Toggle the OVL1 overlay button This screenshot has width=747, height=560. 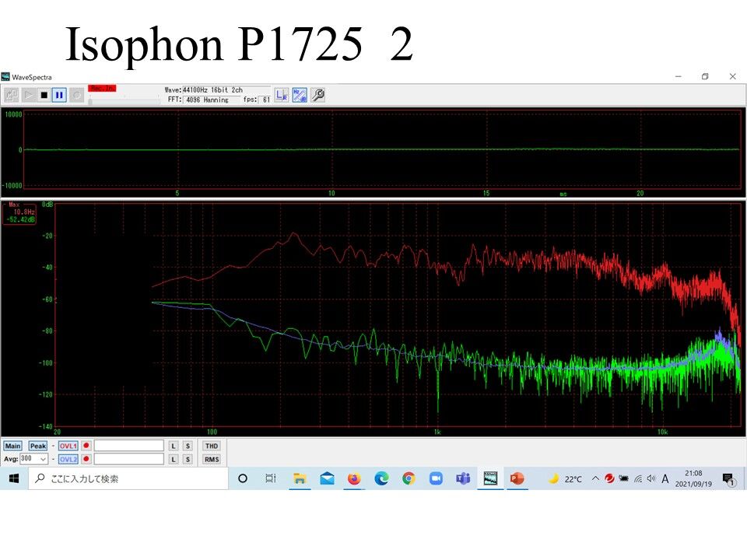[68, 446]
